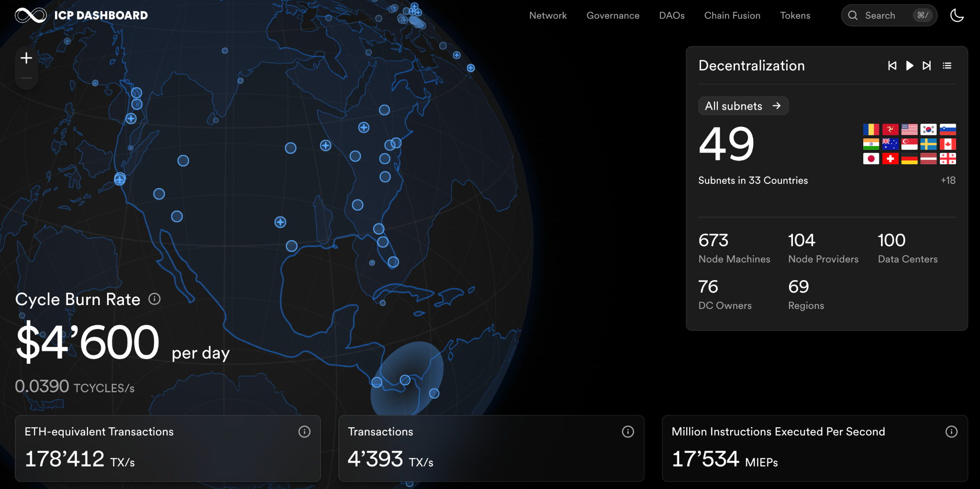980x489 pixels.
Task: Click the 17'534 MIEPs value
Action: (725, 459)
